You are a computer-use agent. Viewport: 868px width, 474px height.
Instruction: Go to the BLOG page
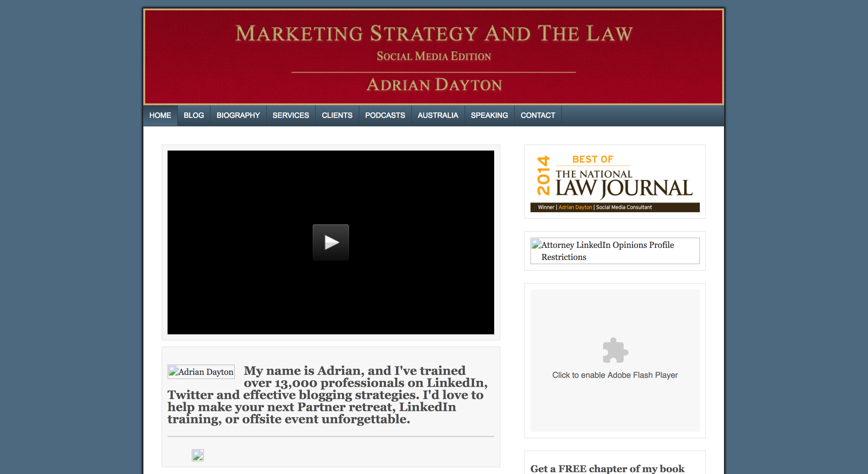tap(194, 115)
